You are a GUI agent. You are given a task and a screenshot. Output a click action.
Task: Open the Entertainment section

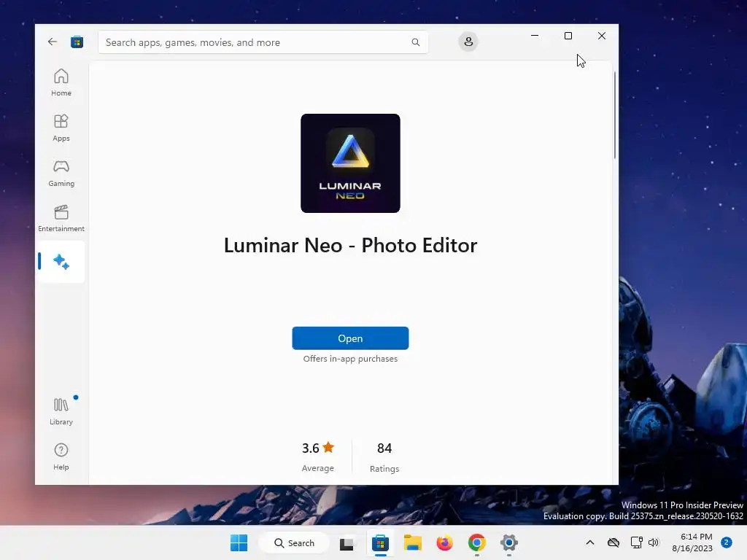[x=61, y=218]
